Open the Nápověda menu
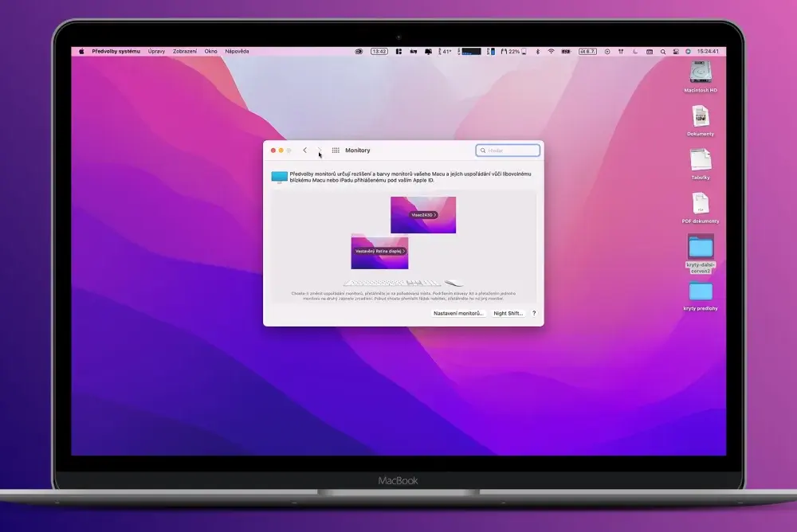Viewport: 797px width, 532px height. (x=237, y=51)
